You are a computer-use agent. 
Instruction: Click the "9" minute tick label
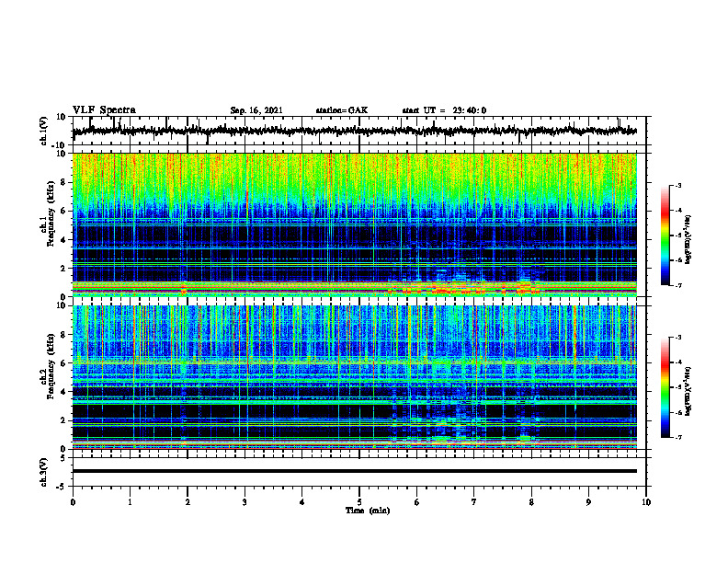[588, 502]
